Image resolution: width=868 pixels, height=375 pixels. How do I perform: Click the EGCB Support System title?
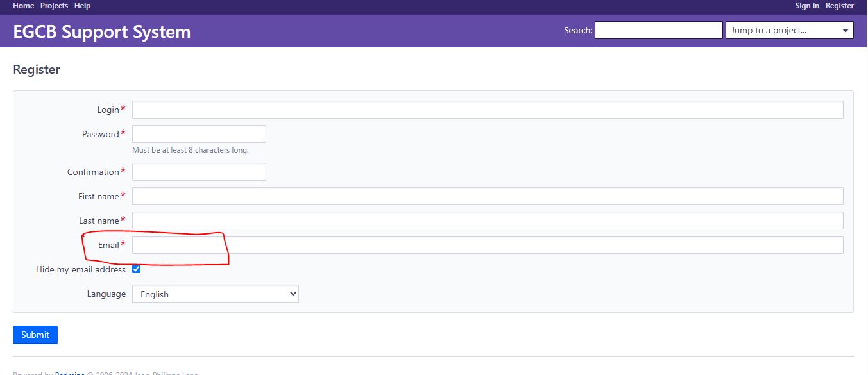point(101,32)
